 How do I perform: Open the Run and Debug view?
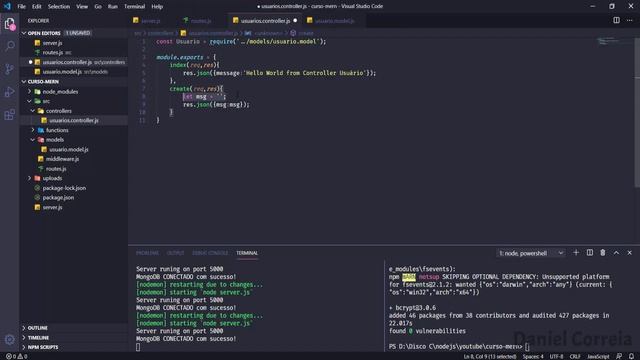(10, 92)
